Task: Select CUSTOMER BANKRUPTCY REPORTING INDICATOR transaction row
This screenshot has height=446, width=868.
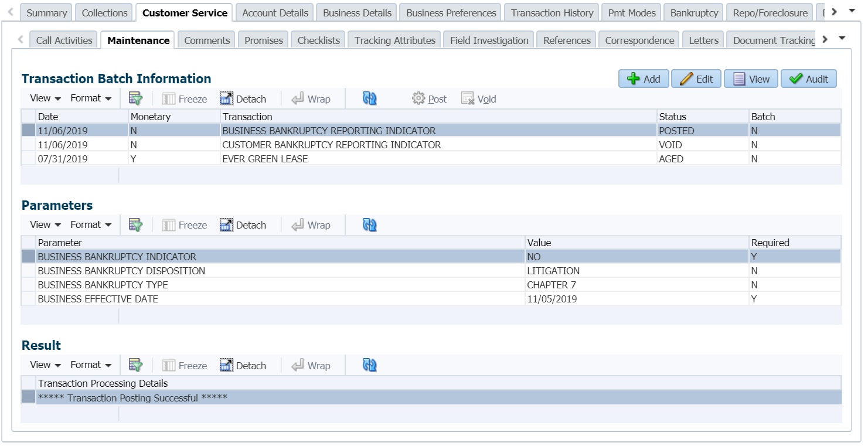Action: tap(431, 145)
